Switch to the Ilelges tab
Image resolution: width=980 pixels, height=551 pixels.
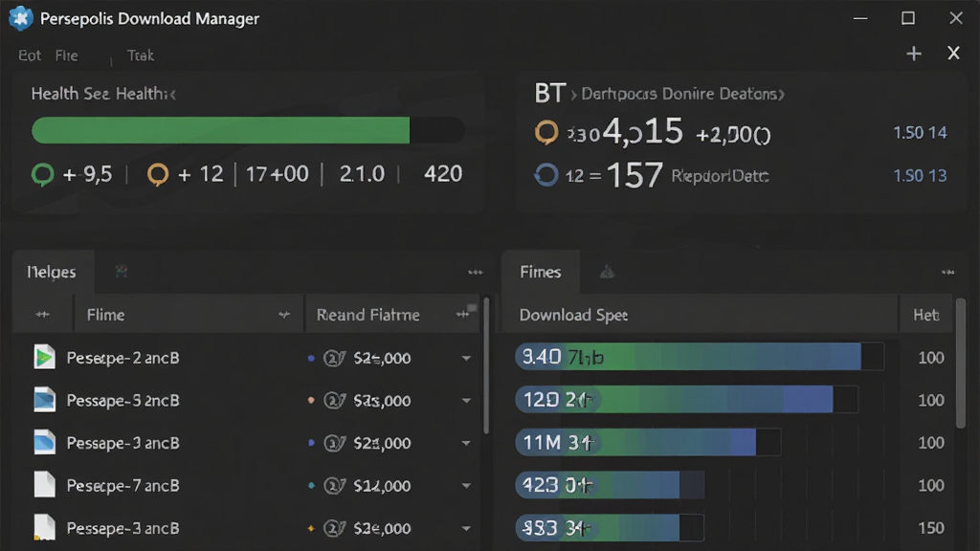(x=52, y=272)
